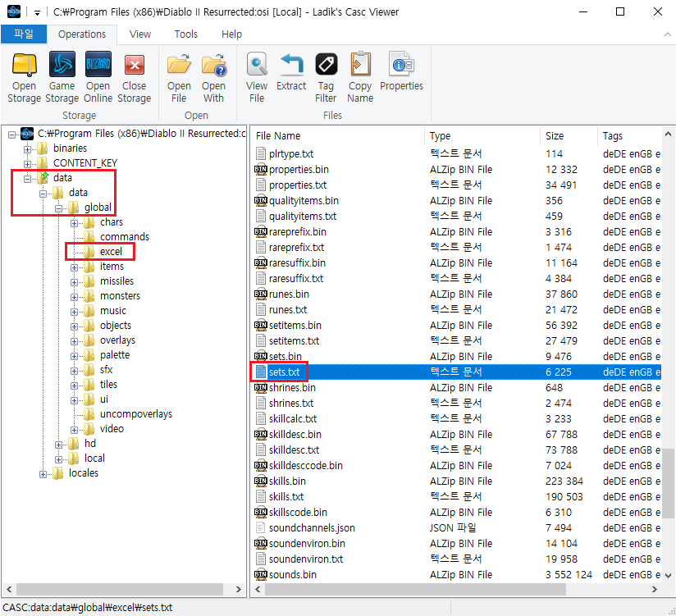Click the tree pane horizontal scrollbar thumb
The width and height of the screenshot is (676, 616).
pyautogui.click(x=120, y=589)
